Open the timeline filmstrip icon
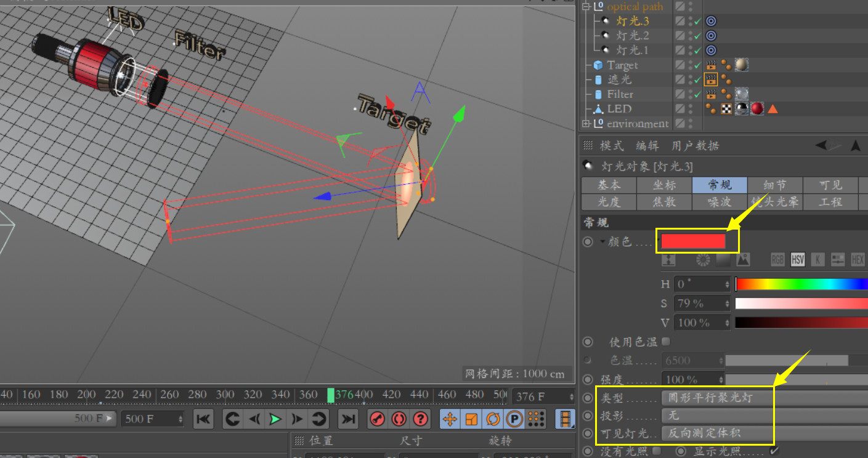This screenshot has width=868, height=458. [566, 419]
